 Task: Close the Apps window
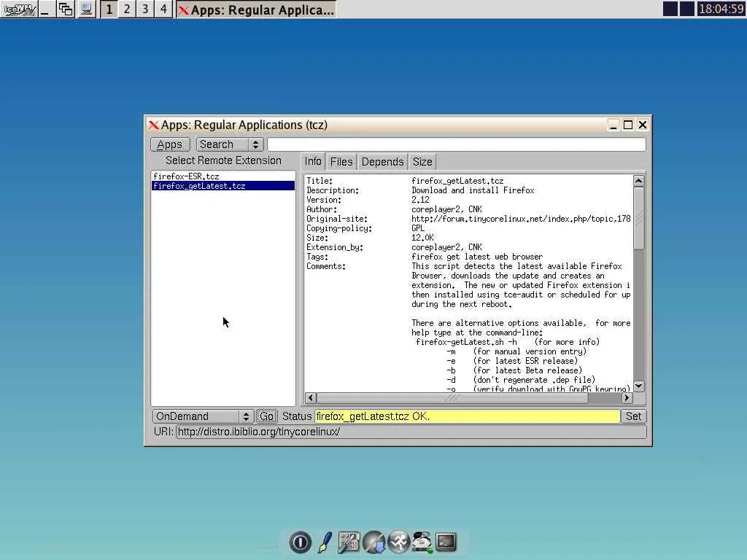pyautogui.click(x=642, y=125)
